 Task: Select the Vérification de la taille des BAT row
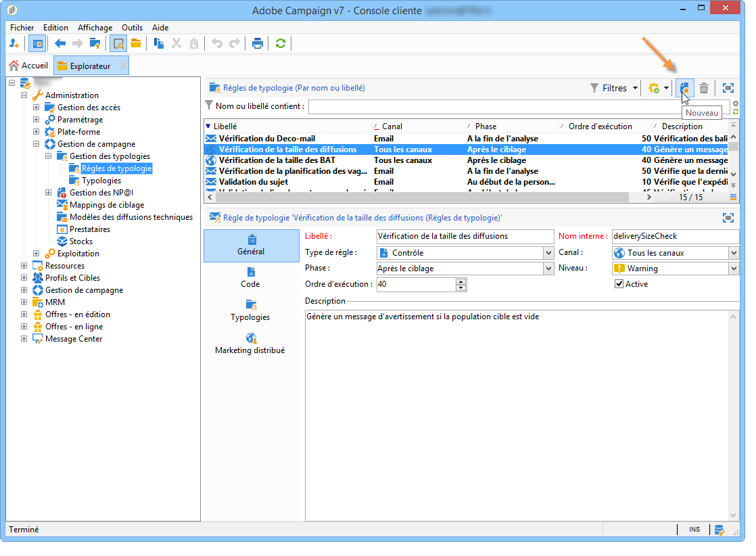[x=466, y=160]
